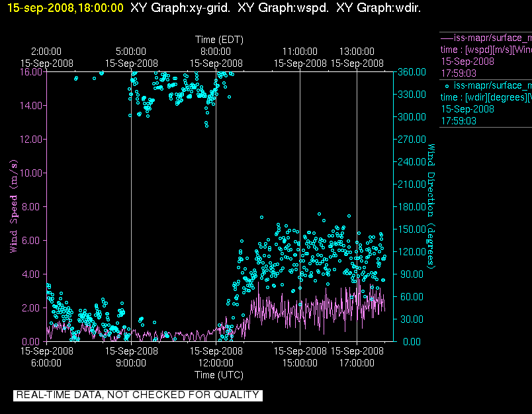Click the 12:00:00 UTC tick label
Screen dimensions: 532x414
(216, 363)
